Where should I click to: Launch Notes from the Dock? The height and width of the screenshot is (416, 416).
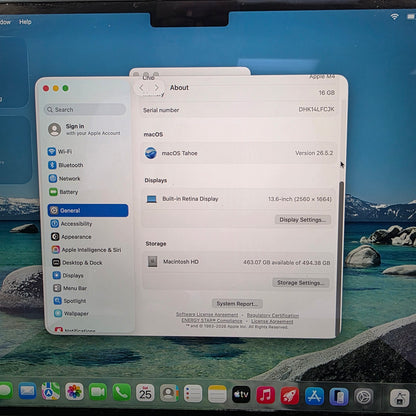[x=217, y=395]
